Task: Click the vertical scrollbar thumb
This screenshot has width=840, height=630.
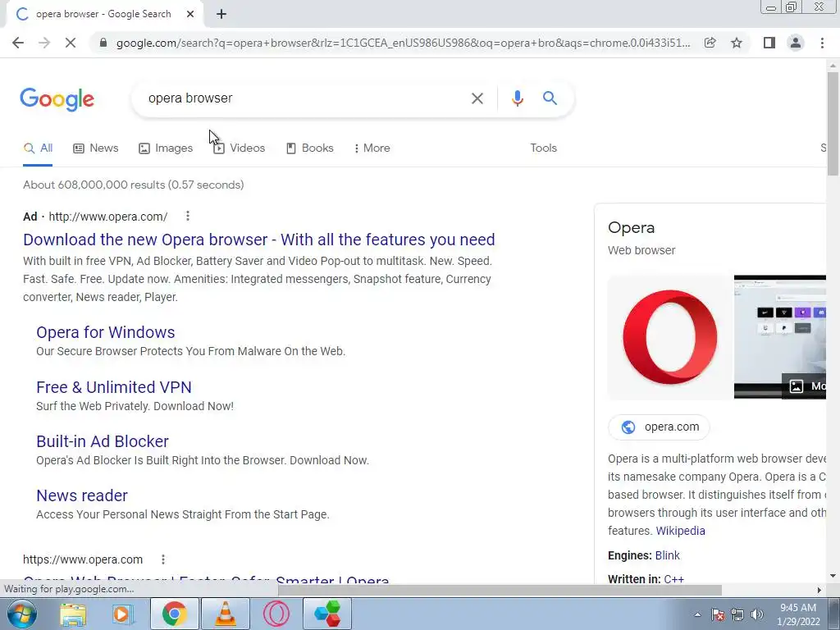Action: tap(833, 123)
